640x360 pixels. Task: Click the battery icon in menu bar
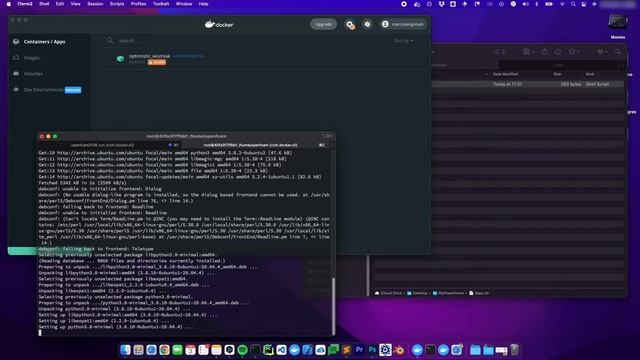549,4
